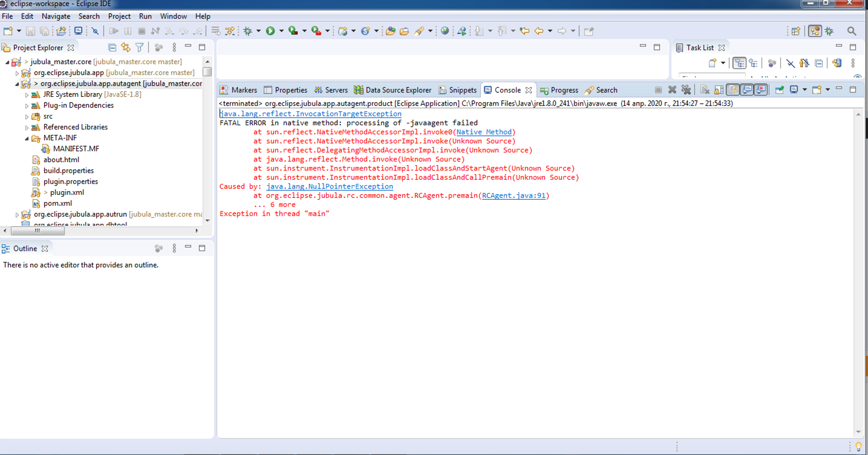Click Remove All Terminated Launches double-X icon

686,90
